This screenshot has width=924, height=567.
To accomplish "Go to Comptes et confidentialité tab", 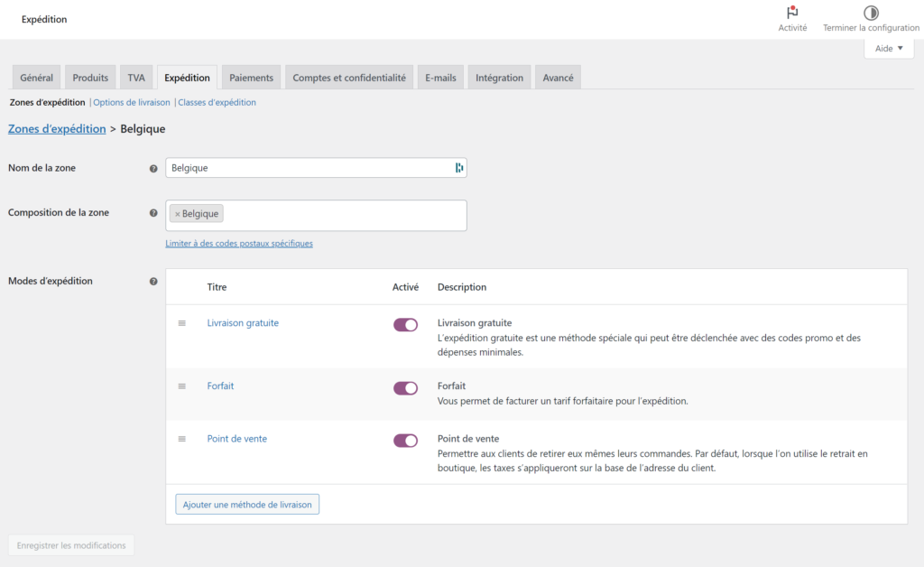I will click(x=349, y=78).
